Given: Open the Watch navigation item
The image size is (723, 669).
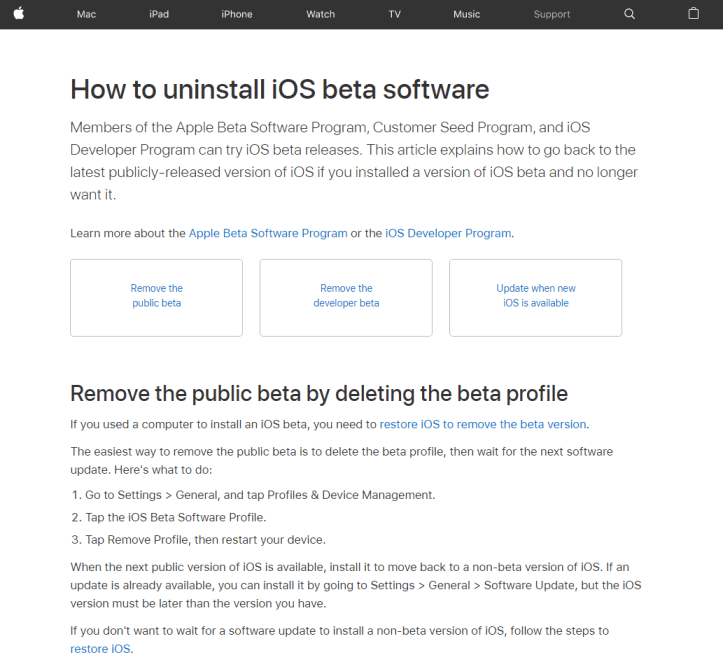Looking at the screenshot, I should [320, 14].
